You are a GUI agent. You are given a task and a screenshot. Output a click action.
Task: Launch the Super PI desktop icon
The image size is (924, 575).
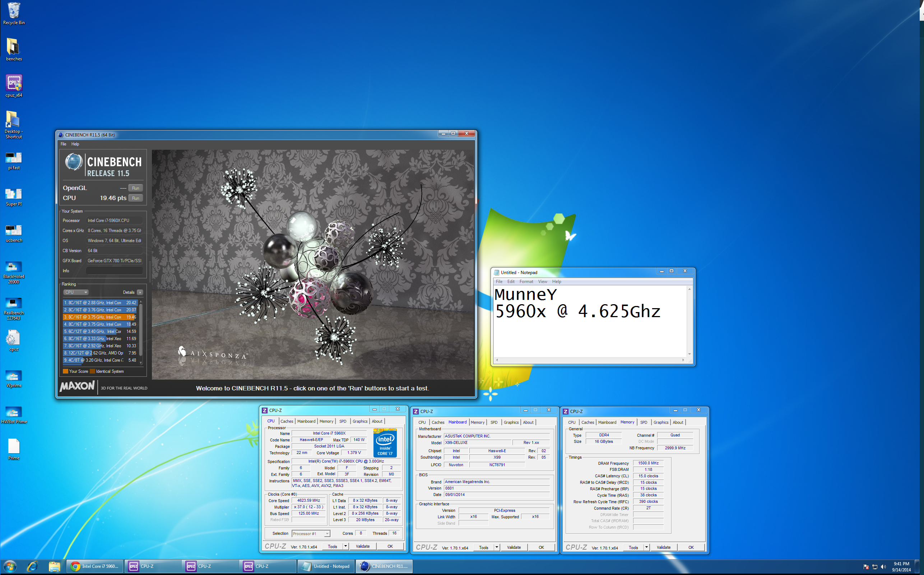[14, 197]
